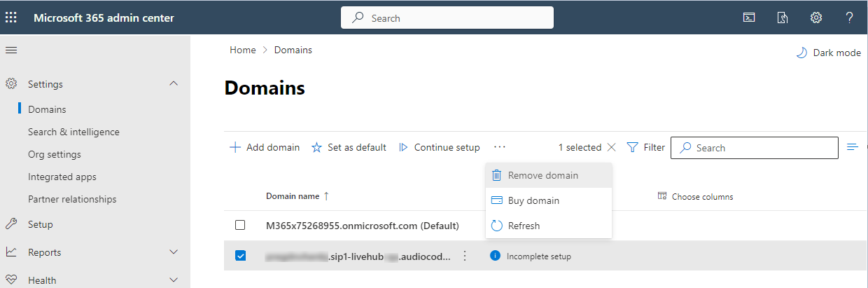Viewport: 868px width, 288px height.
Task: Click the Setup wrench icon in sidebar
Action: [11, 224]
